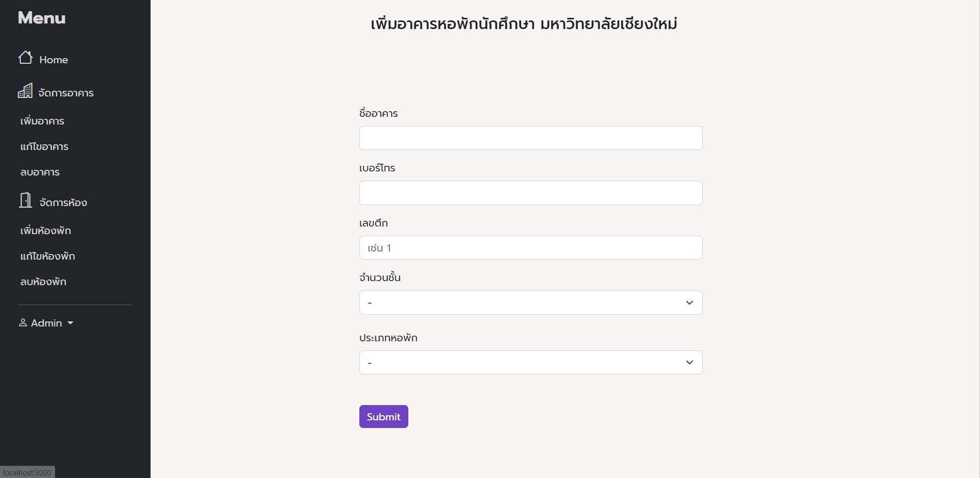Click the เบอร์โทร text input
This screenshot has height=478, width=980.
pyautogui.click(x=530, y=193)
